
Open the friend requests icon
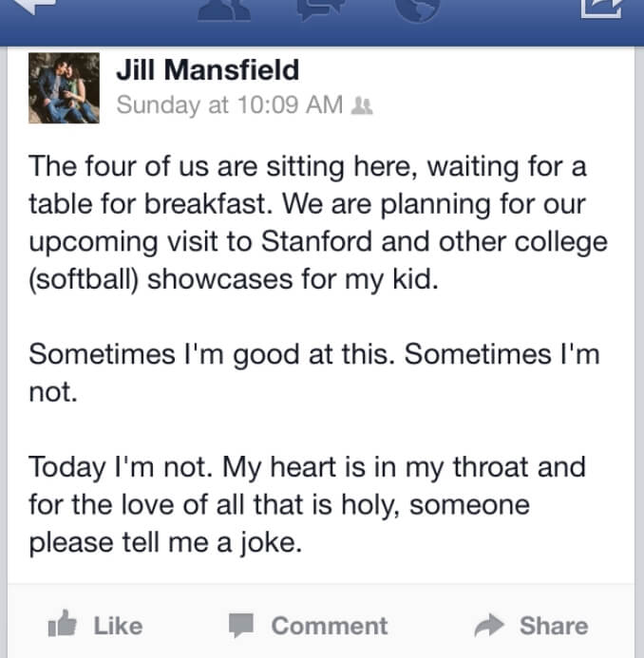coord(224,9)
